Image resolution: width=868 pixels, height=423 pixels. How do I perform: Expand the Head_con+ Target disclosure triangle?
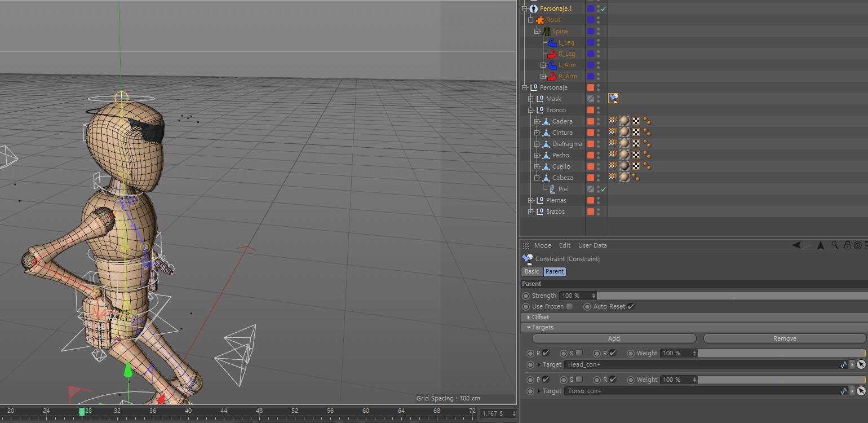point(539,364)
